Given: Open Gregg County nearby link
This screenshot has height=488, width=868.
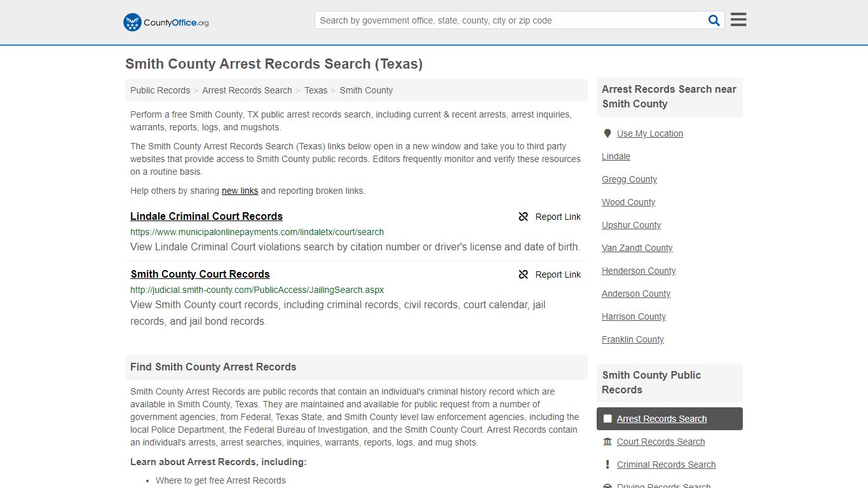Looking at the screenshot, I should [630, 179].
